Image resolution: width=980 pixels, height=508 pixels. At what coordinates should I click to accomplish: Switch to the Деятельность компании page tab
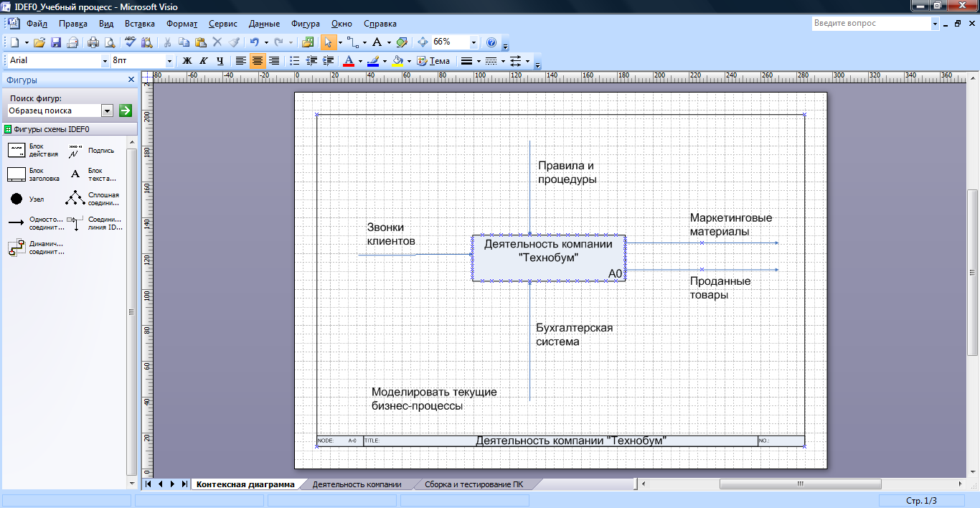357,484
